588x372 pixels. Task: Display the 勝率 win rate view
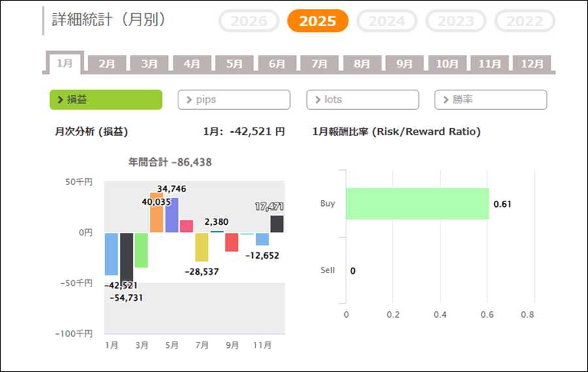tap(491, 100)
